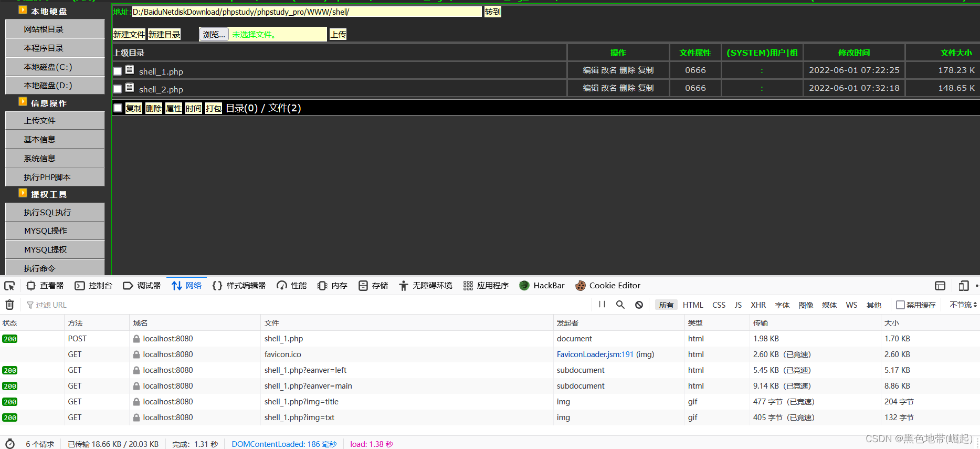Click the 新建文件 button

(x=129, y=34)
